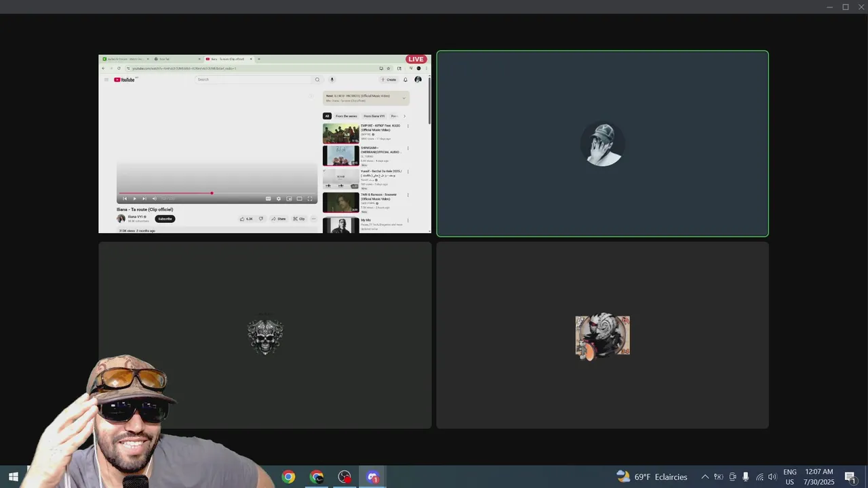Switch to the Iliana Ta route browser tab
This screenshot has width=868, height=488.
[229, 59]
